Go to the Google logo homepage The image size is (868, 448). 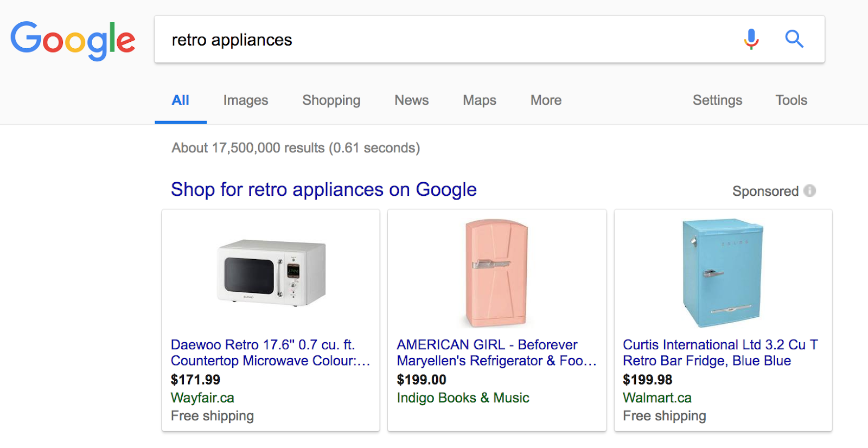(73, 41)
